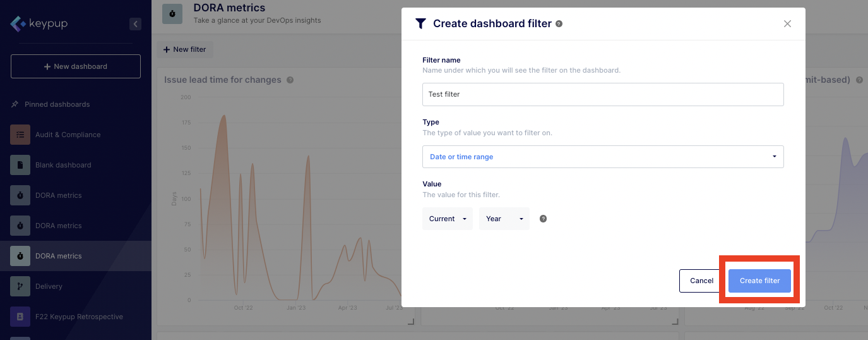This screenshot has height=340, width=868.
Task: Open Audit & Compliance dashboard
Action: [x=68, y=135]
